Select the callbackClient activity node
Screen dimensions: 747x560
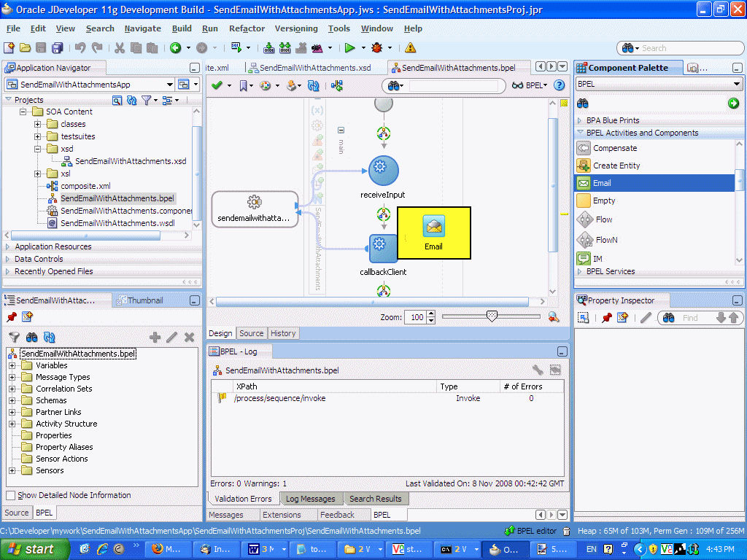click(383, 248)
